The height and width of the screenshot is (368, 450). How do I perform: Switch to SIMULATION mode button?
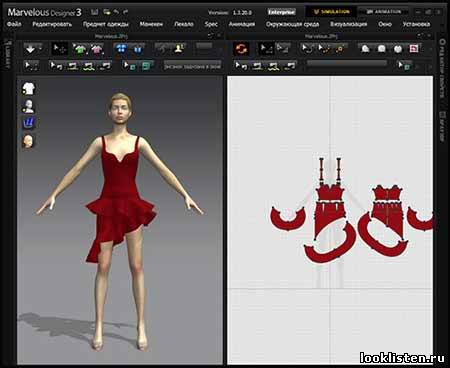[331, 12]
